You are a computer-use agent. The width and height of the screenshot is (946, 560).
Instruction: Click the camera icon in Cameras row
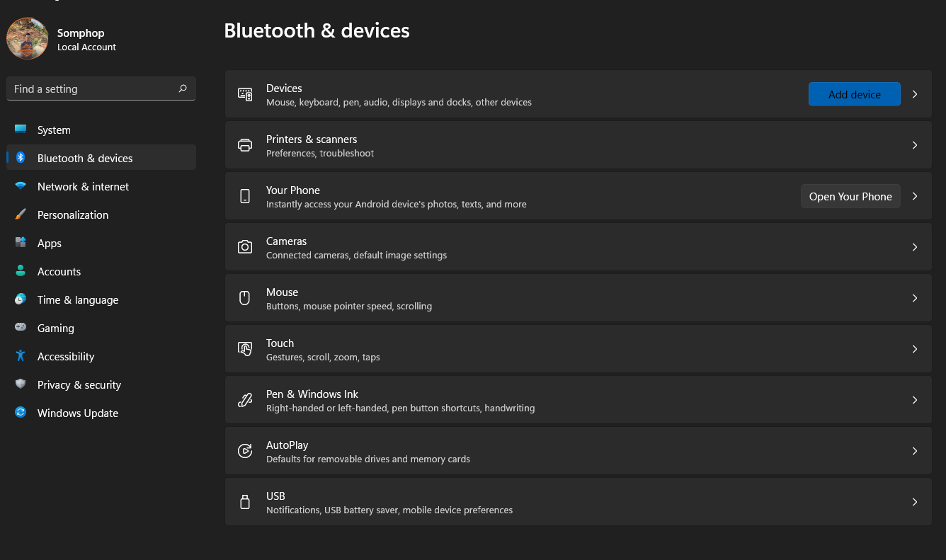click(x=245, y=247)
